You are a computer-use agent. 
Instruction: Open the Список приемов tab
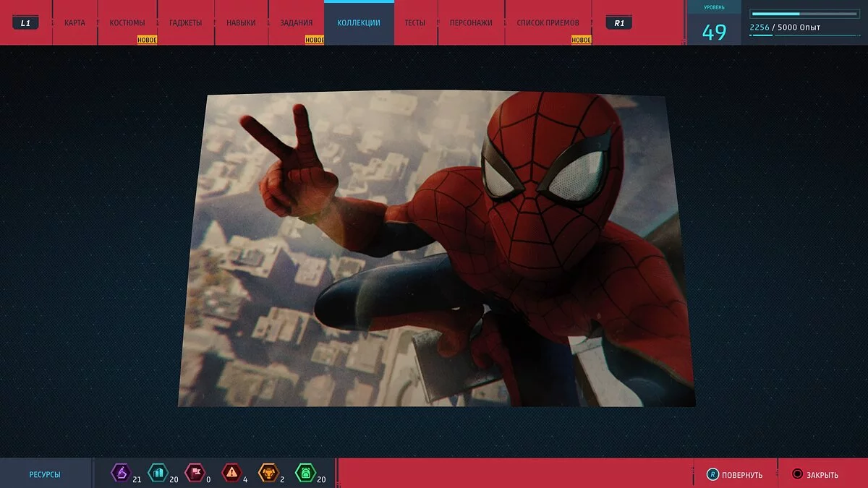(548, 23)
